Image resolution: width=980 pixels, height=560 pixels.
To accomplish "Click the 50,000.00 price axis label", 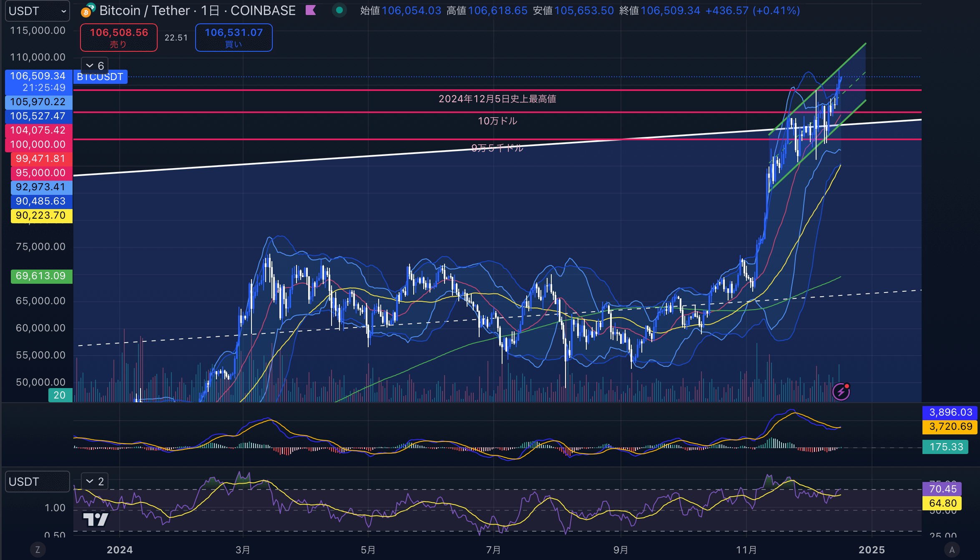I will (x=40, y=382).
